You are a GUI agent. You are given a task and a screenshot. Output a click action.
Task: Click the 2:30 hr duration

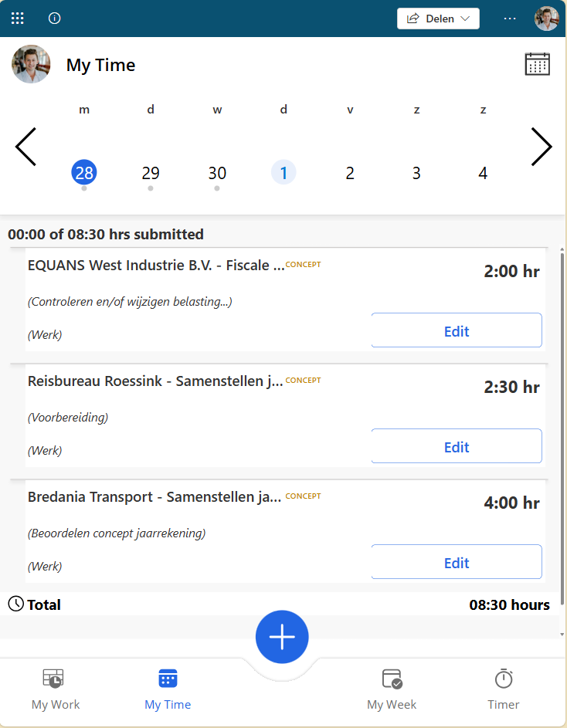[x=511, y=387]
